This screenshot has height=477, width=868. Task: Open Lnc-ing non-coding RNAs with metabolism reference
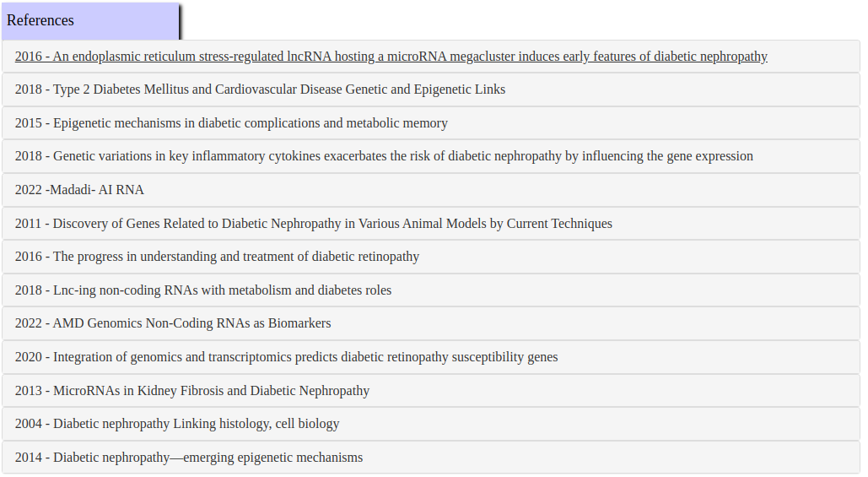coord(203,290)
